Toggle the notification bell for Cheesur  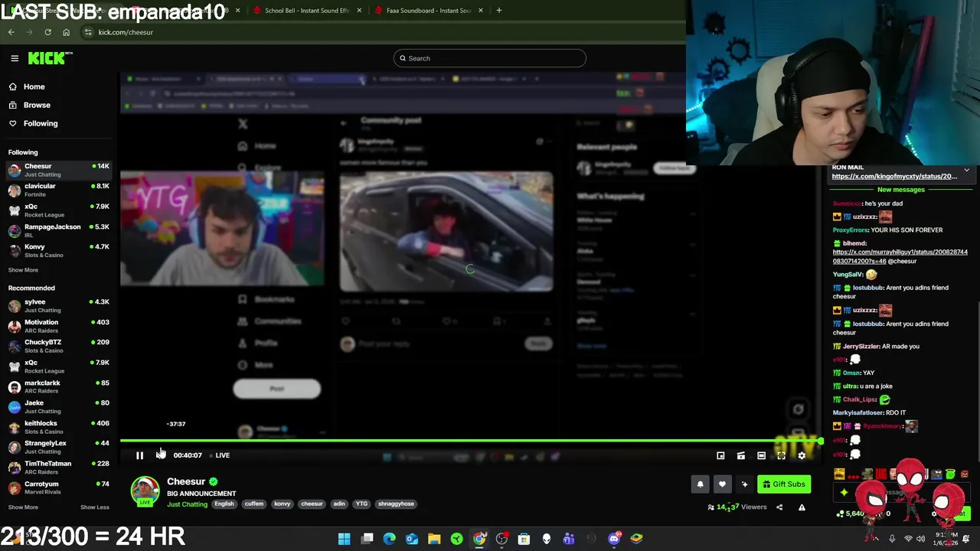700,484
